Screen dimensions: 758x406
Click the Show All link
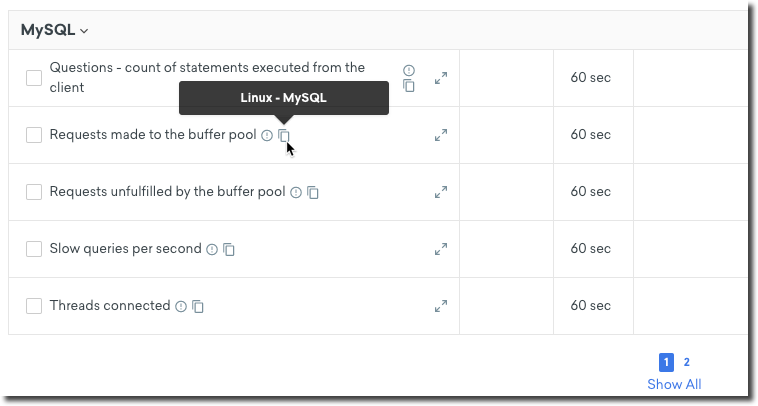coord(674,384)
